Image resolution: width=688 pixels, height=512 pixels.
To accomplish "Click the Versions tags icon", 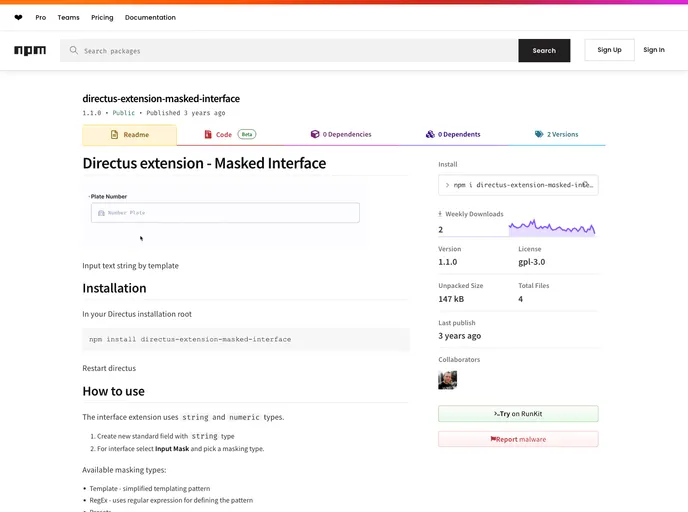I will pos(539,134).
